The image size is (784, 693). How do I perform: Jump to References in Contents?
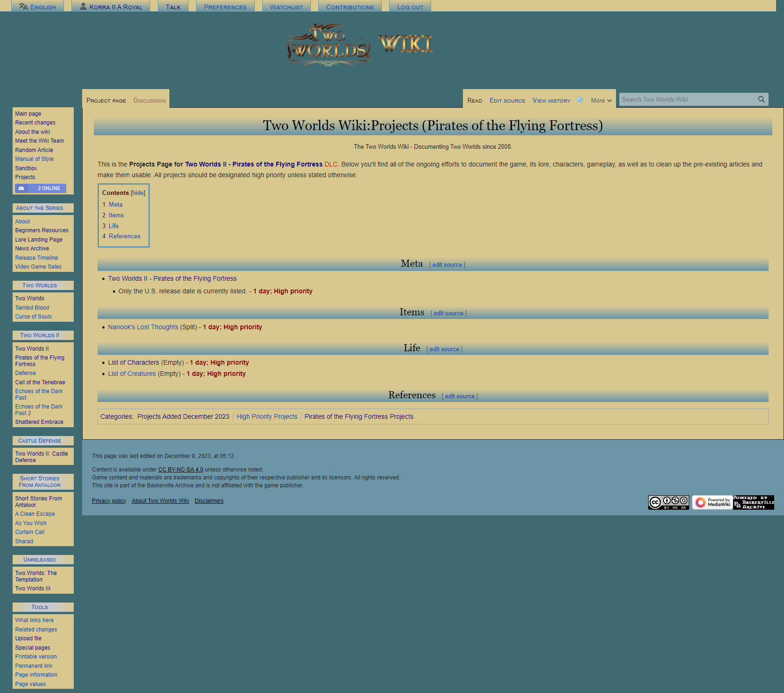tap(125, 236)
